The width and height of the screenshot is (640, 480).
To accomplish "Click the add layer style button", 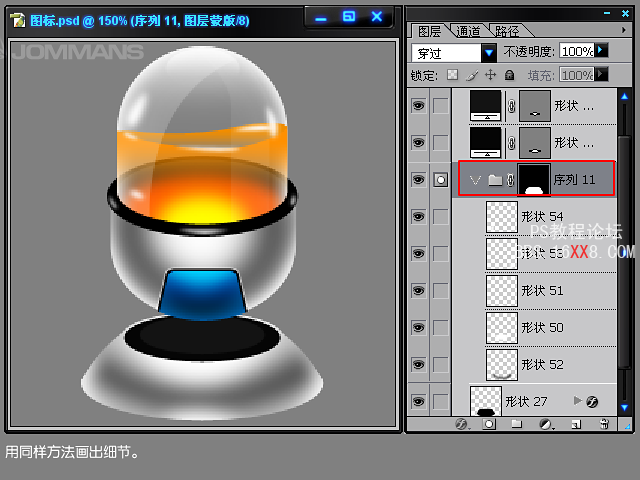I will coord(462,424).
